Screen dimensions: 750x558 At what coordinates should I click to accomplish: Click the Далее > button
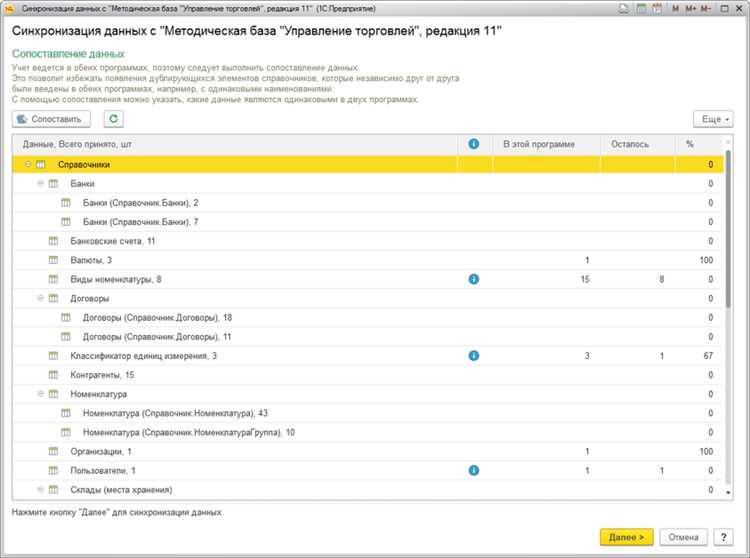626,537
